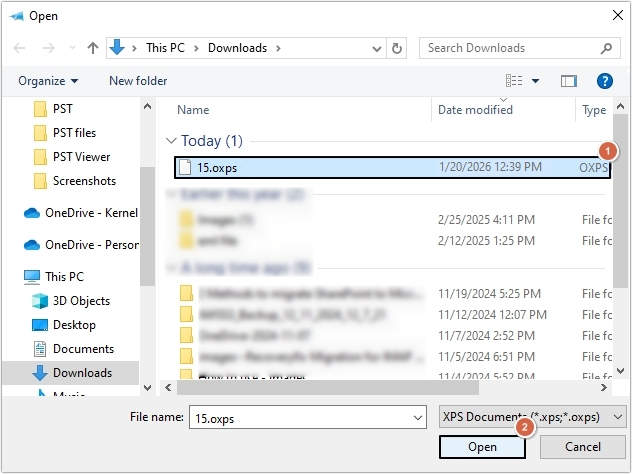Click the blue Downloads arrow in address bar
The image size is (633, 475).
[117, 48]
